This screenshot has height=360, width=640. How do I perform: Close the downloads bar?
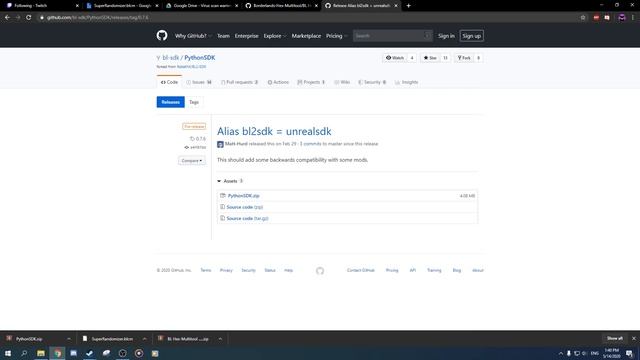(633, 338)
